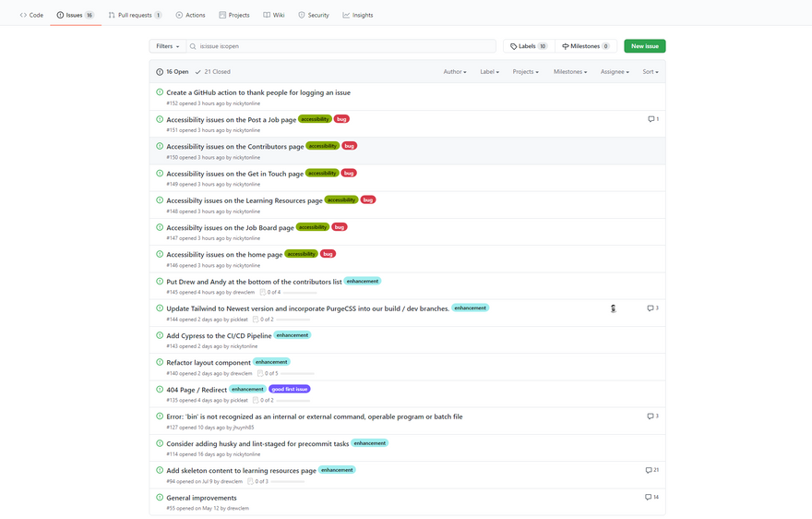Click the issue search input field
Image resolution: width=812 pixels, height=519 pixels.
coord(341,46)
